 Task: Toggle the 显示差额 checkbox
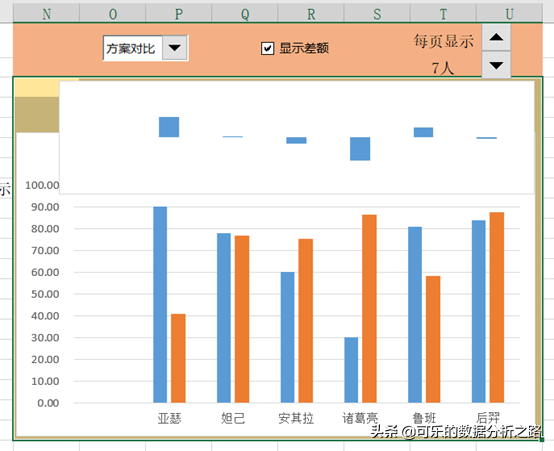point(267,48)
